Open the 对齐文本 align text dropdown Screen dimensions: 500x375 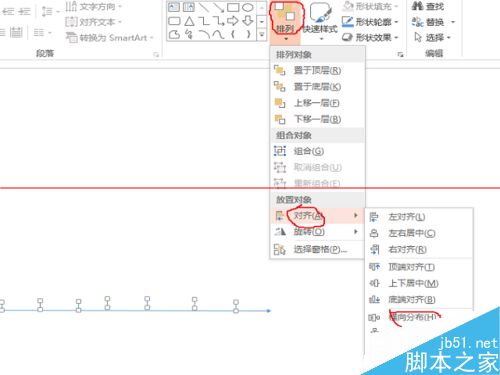[93, 22]
